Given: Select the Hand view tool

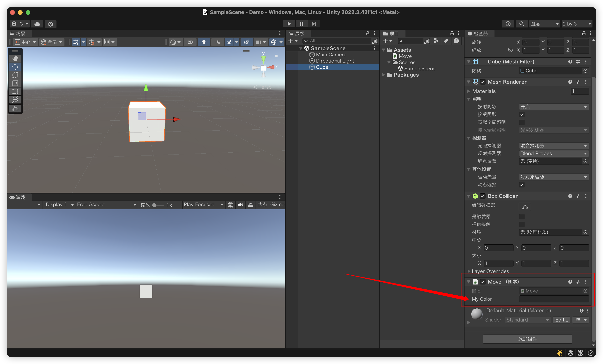Looking at the screenshot, I should click(15, 58).
